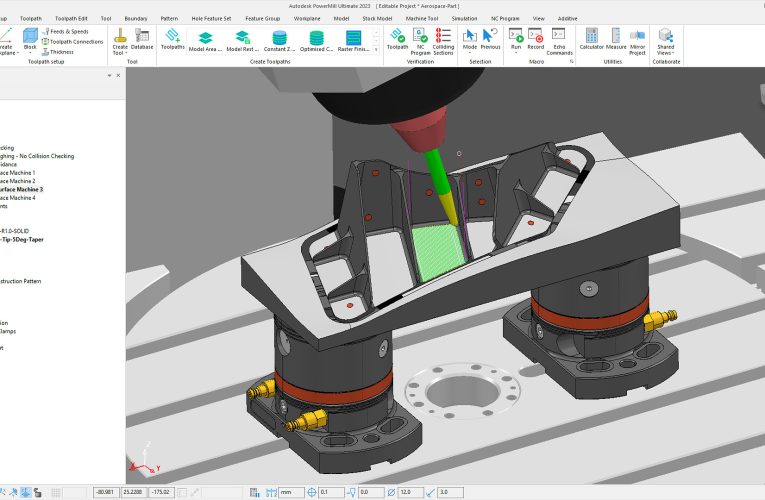
Task: Select Model Rest Area toolpath strategy
Action: [x=242, y=41]
